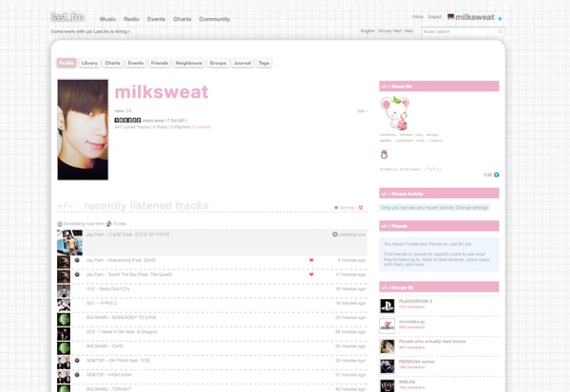Viewport: 570px width, 392px height.
Task: Click the search magnifier icon
Action: click(501, 31)
